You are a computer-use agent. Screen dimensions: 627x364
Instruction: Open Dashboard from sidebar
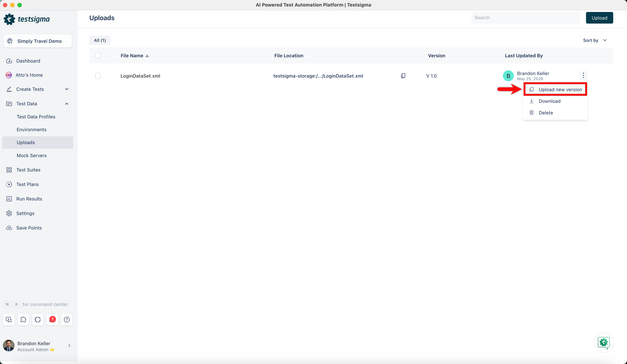pyautogui.click(x=28, y=61)
